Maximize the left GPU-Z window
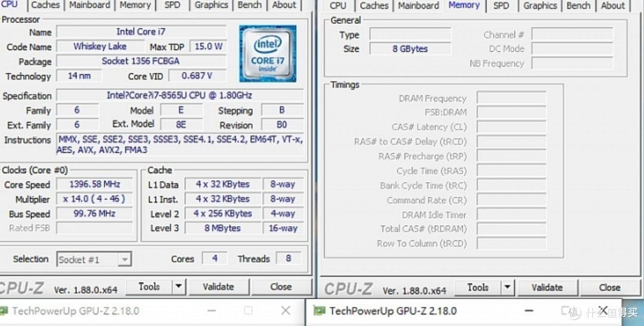This screenshot has height=326, width=644. (x=248, y=310)
